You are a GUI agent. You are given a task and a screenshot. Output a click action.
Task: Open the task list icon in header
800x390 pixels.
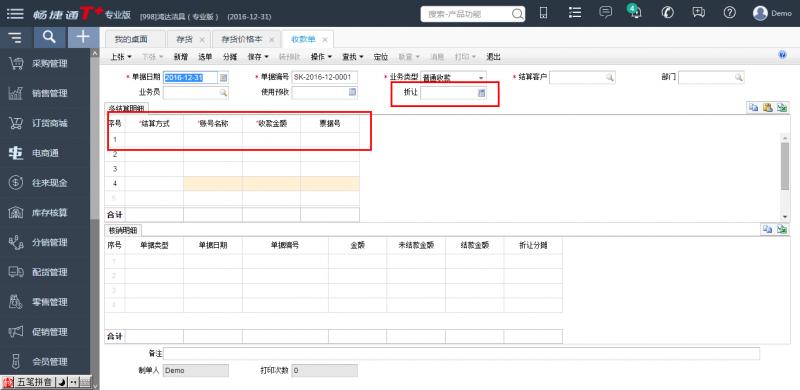point(575,13)
